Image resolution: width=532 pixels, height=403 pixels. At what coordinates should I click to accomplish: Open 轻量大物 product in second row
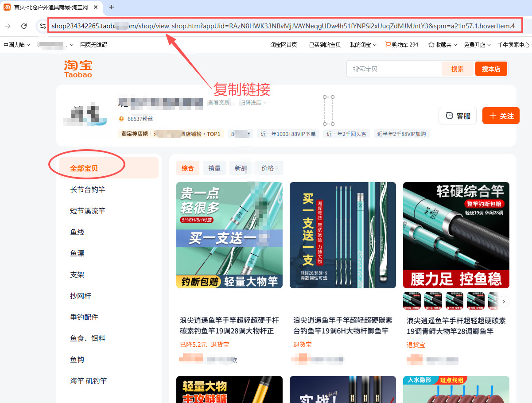pyautogui.click(x=229, y=389)
